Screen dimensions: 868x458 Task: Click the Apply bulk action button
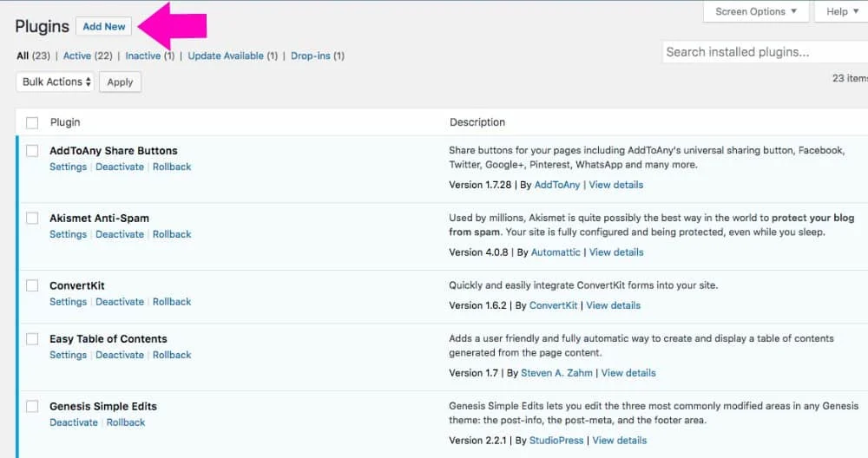point(120,82)
